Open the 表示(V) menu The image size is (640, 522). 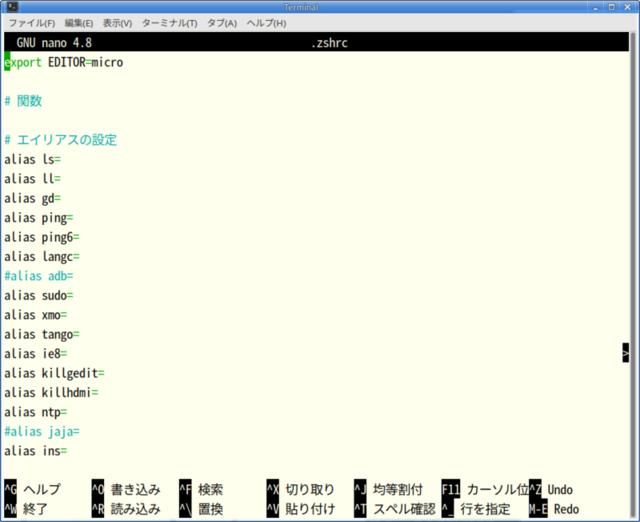coord(117,23)
